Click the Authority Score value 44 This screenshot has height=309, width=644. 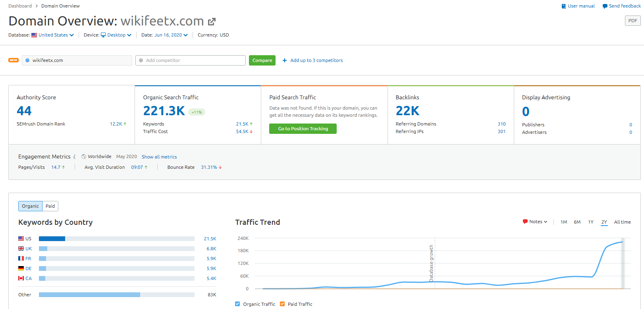point(24,111)
